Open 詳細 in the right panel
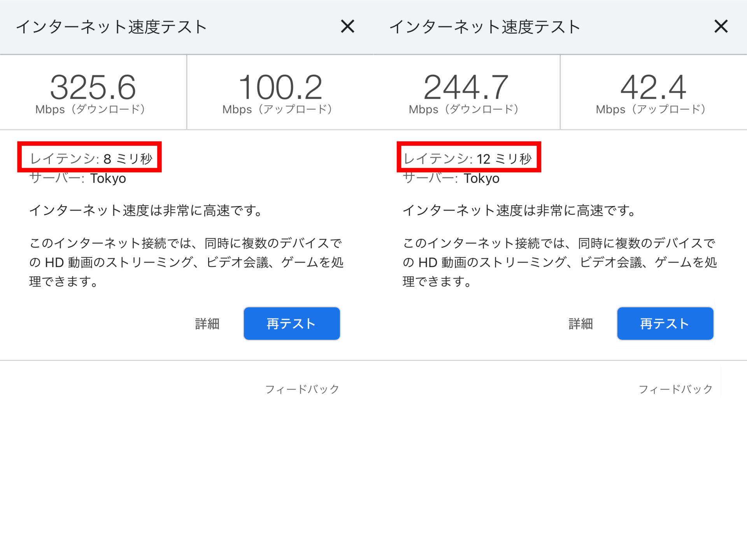Image resolution: width=747 pixels, height=560 pixels. 580,324
